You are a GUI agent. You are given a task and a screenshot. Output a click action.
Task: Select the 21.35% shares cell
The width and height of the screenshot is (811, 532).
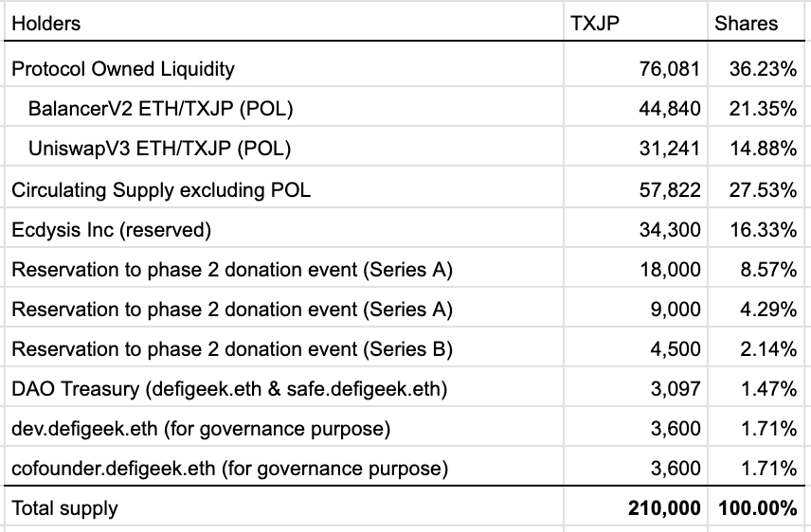pos(763,108)
